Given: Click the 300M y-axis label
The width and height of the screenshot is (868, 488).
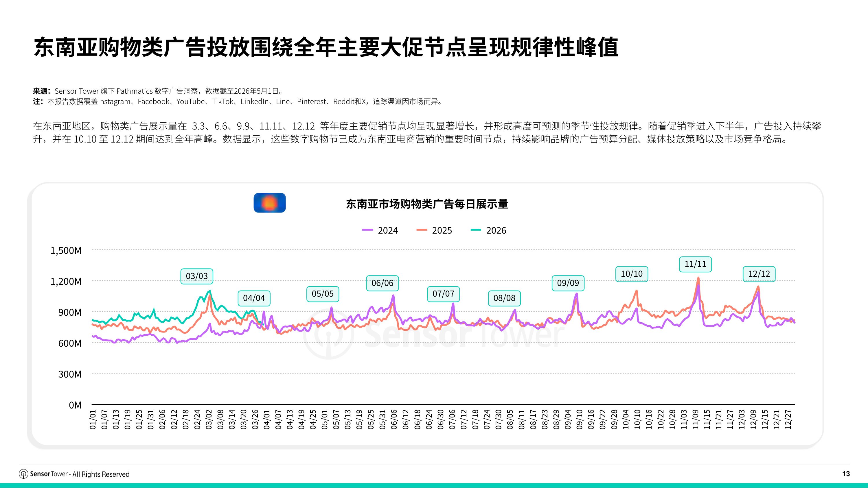Looking at the screenshot, I should 70,374.
